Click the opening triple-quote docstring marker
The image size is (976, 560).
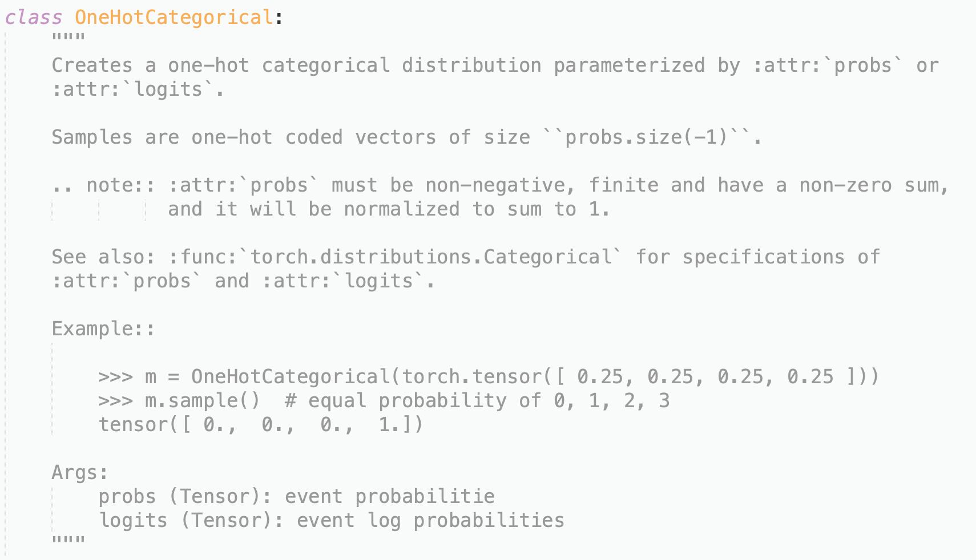68,38
